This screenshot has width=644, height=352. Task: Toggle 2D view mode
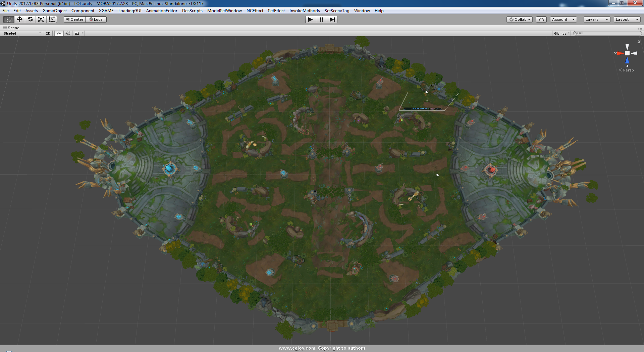pyautogui.click(x=48, y=33)
